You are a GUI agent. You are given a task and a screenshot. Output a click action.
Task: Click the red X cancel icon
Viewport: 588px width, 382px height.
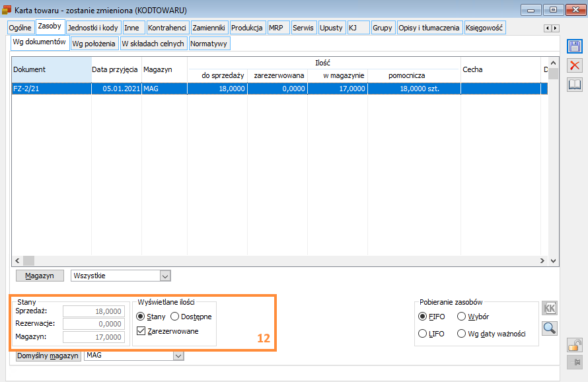[575, 65]
